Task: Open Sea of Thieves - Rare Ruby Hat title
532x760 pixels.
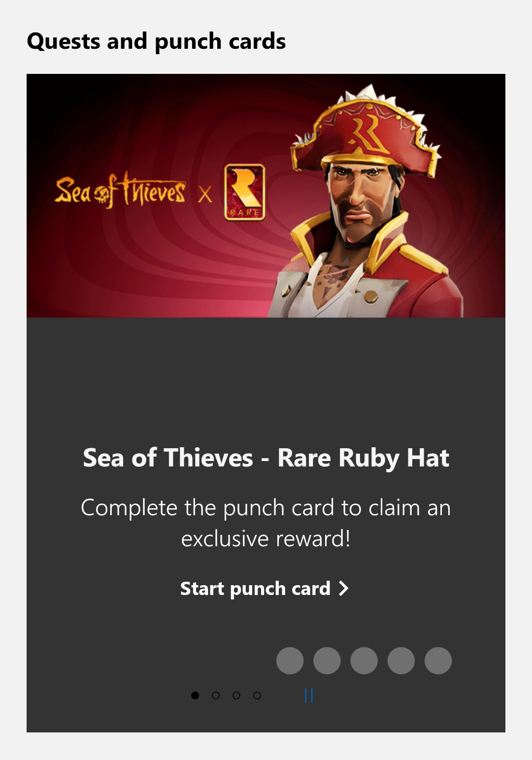Action: pyautogui.click(x=266, y=458)
